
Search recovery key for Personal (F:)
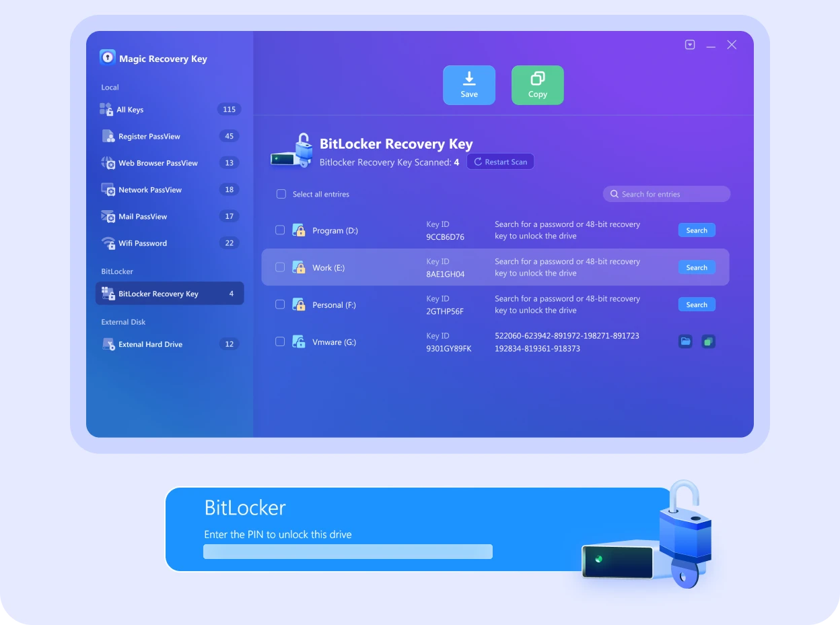[x=697, y=304]
